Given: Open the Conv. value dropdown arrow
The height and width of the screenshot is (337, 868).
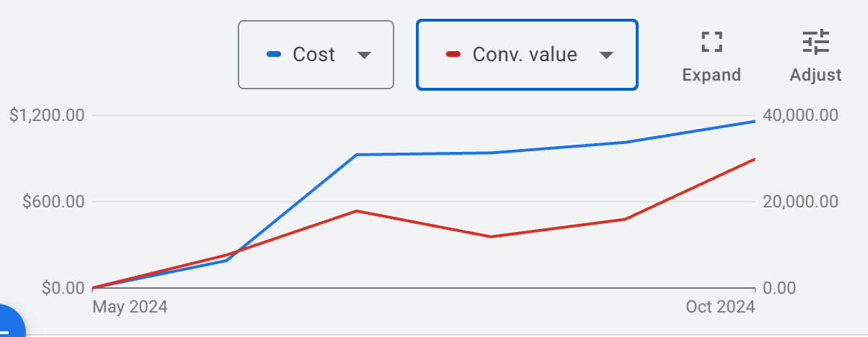Looking at the screenshot, I should 606,55.
